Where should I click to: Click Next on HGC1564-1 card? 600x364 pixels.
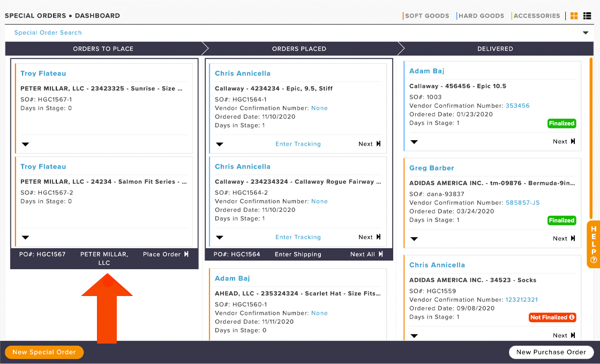(x=369, y=144)
